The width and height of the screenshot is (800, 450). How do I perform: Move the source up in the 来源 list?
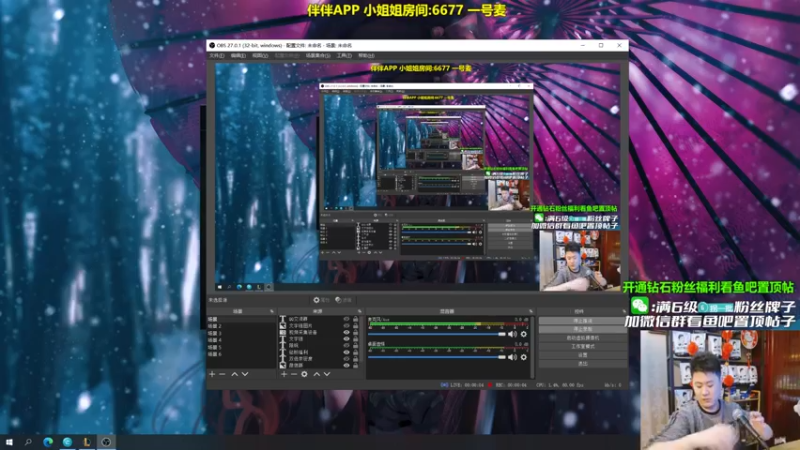(x=316, y=374)
